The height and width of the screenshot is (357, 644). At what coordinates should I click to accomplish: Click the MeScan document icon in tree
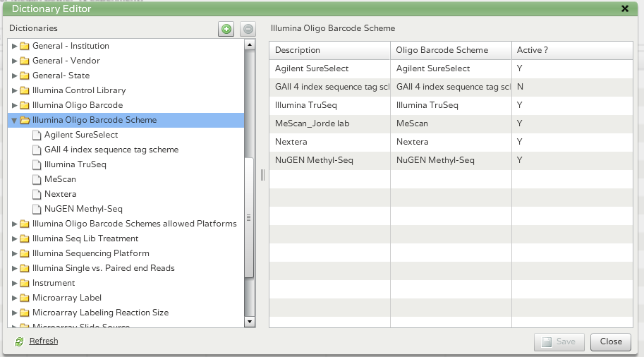tap(37, 179)
